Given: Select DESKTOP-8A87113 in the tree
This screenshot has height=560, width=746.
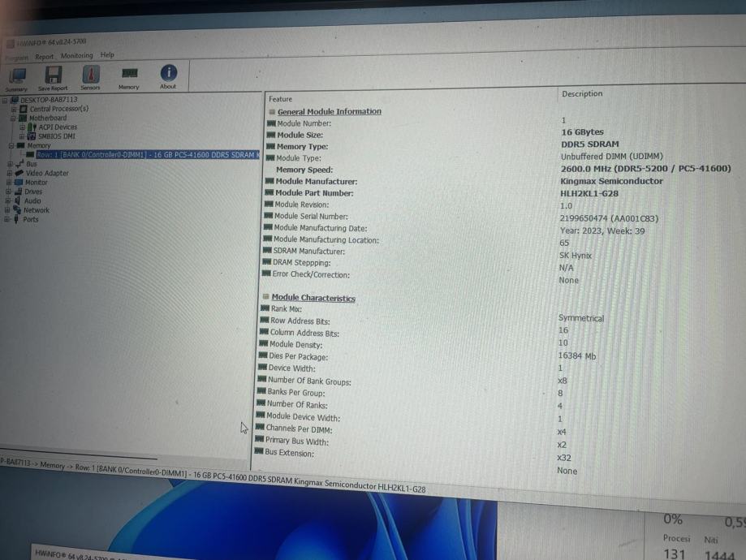Looking at the screenshot, I should click(48, 100).
